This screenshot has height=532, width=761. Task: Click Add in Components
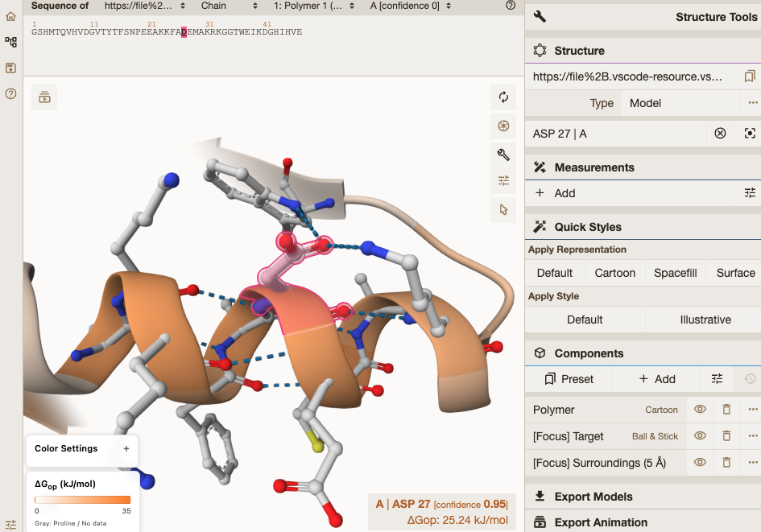coord(656,379)
